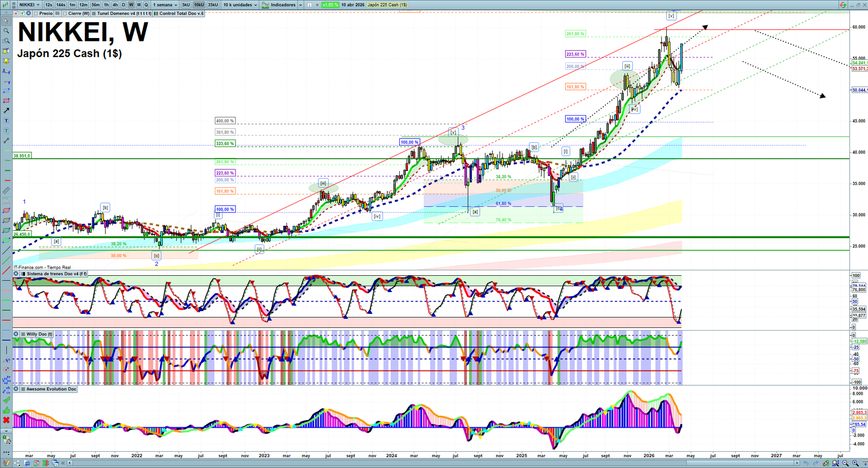Switch to the 12s timeframe

tap(48, 5)
